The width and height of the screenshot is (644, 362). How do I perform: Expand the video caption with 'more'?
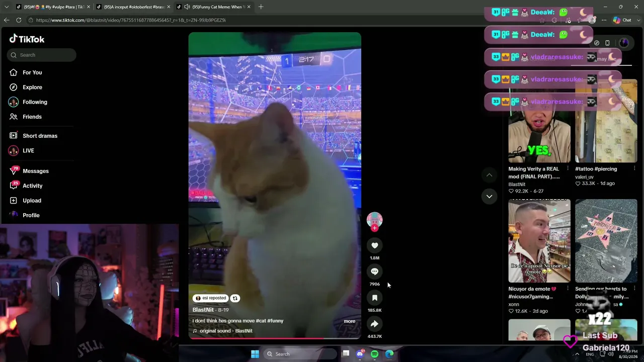click(x=350, y=321)
